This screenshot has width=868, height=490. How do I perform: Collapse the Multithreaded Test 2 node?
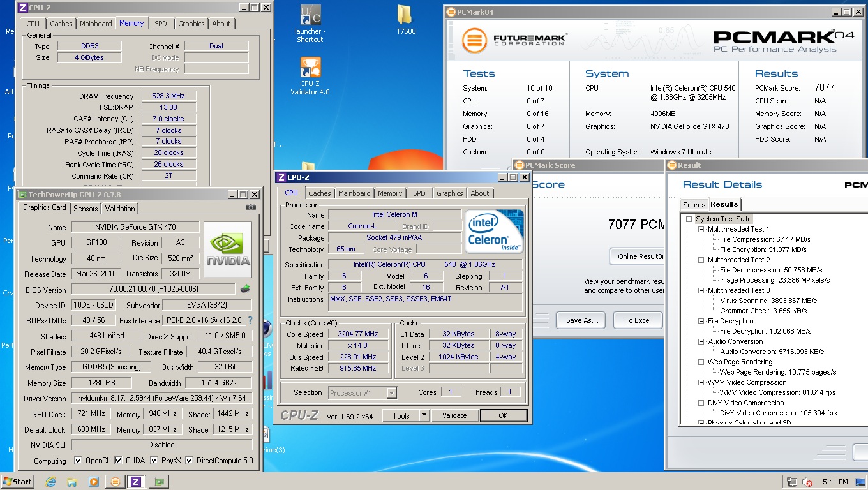(701, 260)
